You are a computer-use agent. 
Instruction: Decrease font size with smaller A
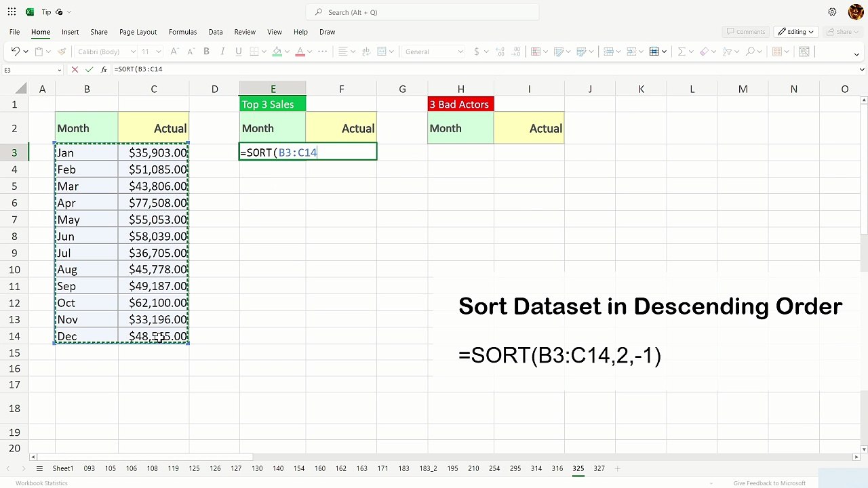pos(190,52)
